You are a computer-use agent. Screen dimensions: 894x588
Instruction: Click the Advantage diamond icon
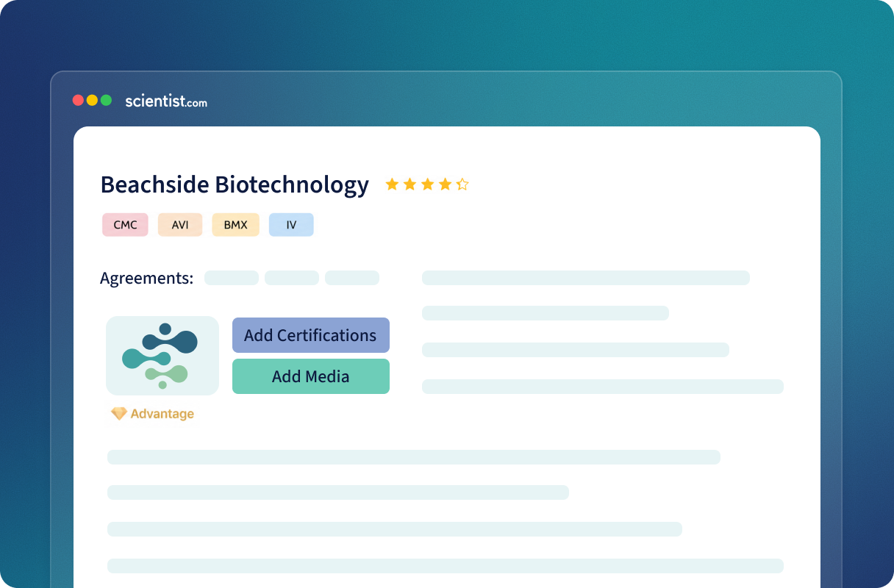[118, 414]
